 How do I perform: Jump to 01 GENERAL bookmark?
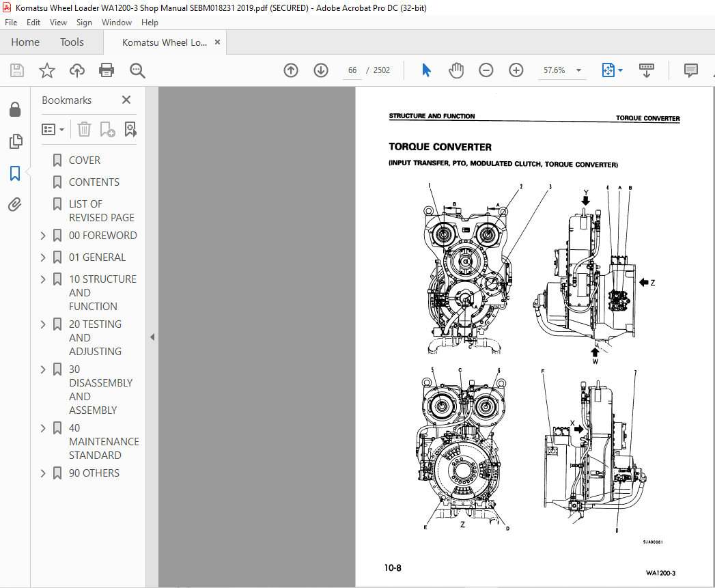[97, 257]
